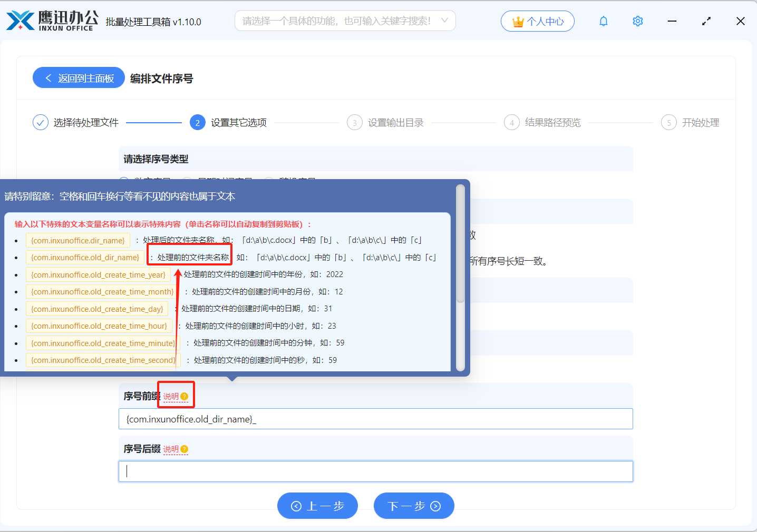
Task: Open 说明 link next to 序号后缀
Action: pyautogui.click(x=171, y=449)
